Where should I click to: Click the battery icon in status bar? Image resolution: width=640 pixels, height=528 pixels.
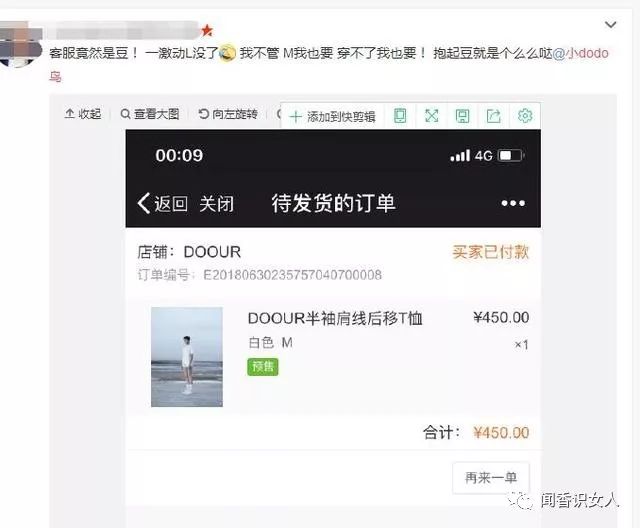click(x=511, y=155)
